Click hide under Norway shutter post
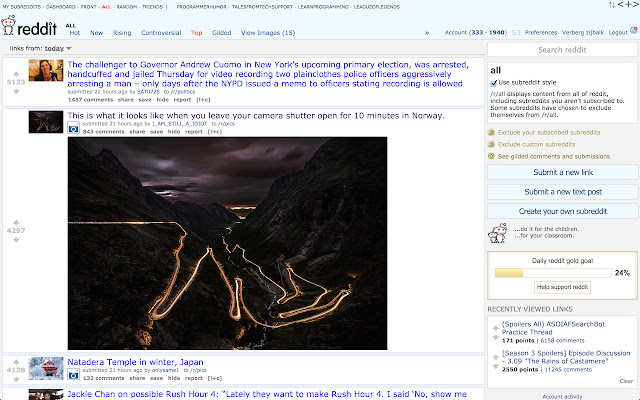The image size is (640, 400). [x=174, y=132]
